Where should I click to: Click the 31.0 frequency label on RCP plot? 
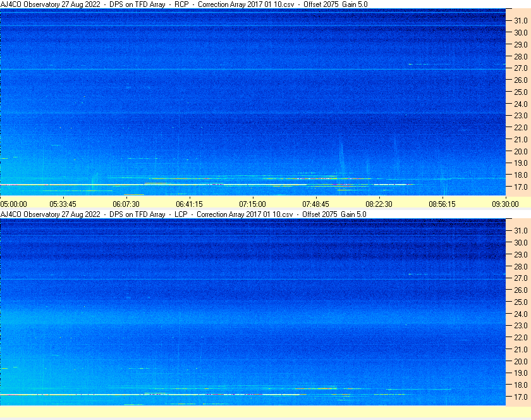tap(521, 21)
